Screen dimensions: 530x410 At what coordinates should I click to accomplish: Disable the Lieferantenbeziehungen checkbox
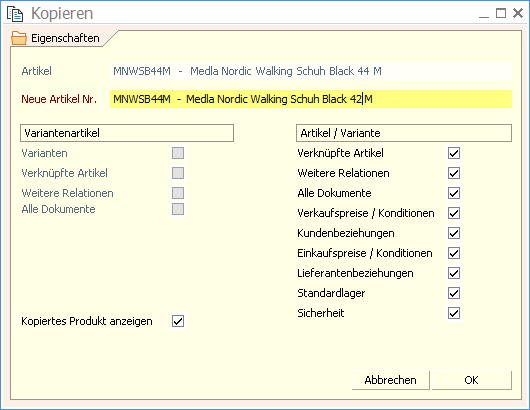(x=454, y=273)
